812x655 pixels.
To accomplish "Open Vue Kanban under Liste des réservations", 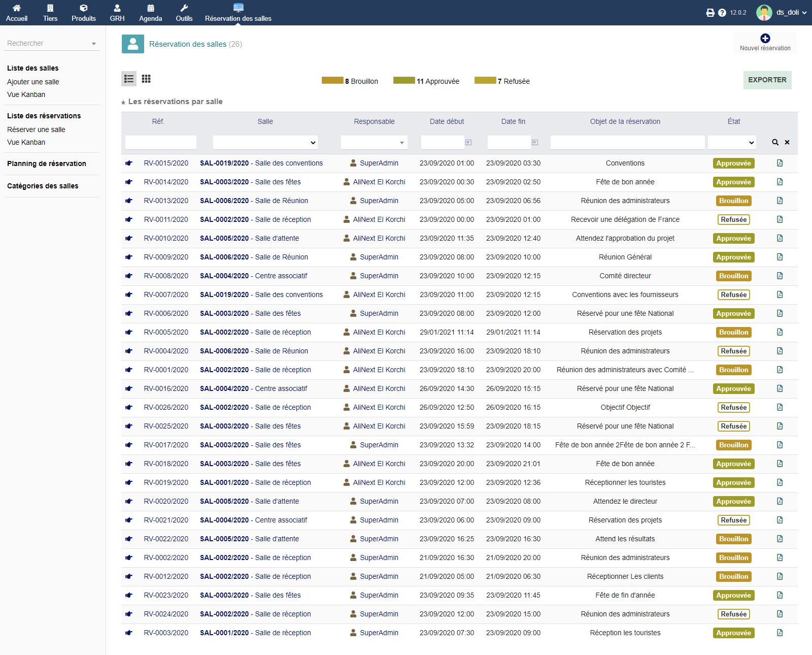I will tap(26, 142).
